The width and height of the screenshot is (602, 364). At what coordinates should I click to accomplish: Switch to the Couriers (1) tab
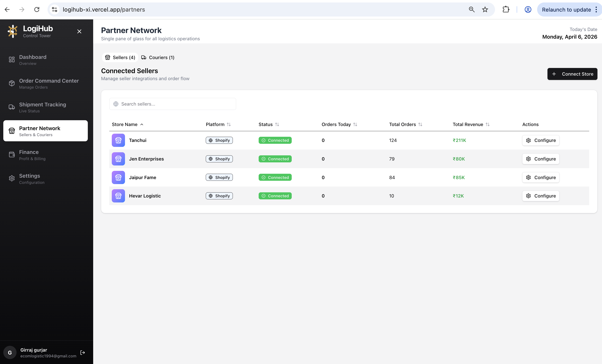158,57
